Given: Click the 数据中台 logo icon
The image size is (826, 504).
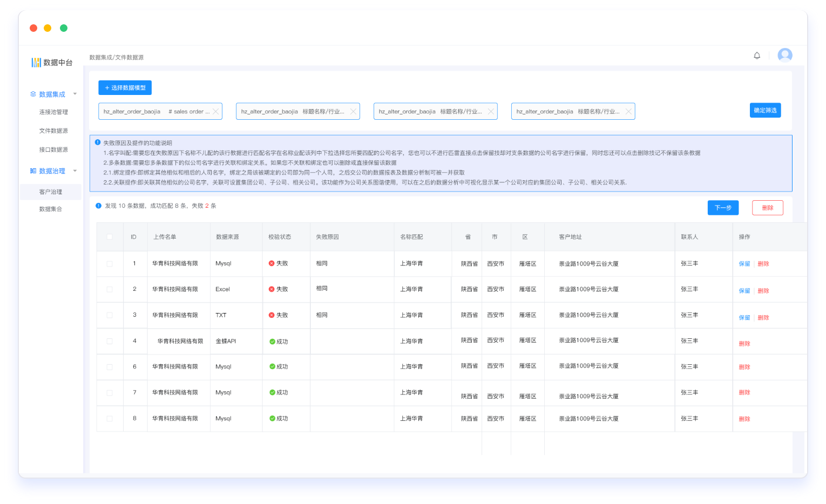Looking at the screenshot, I should [x=36, y=63].
